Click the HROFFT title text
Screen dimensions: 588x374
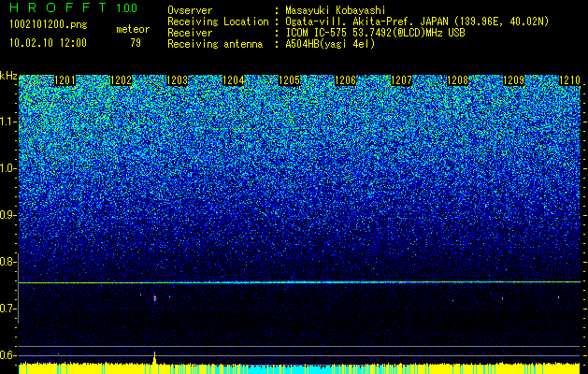pyautogui.click(x=58, y=7)
